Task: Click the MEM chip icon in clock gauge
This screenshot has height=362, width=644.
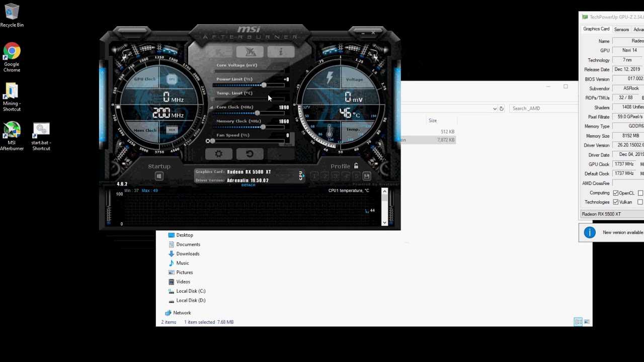Action: [172, 130]
